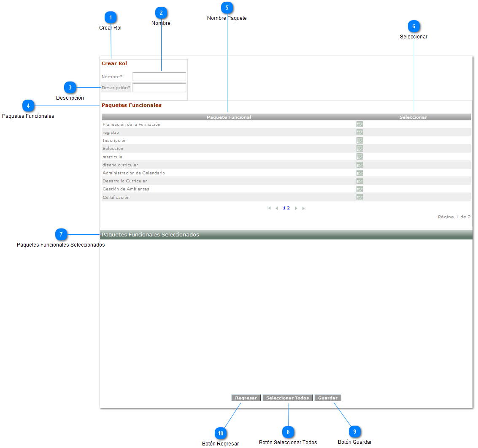The width and height of the screenshot is (478, 448).
Task: Click the Descripción* field label
Action: (x=116, y=87)
